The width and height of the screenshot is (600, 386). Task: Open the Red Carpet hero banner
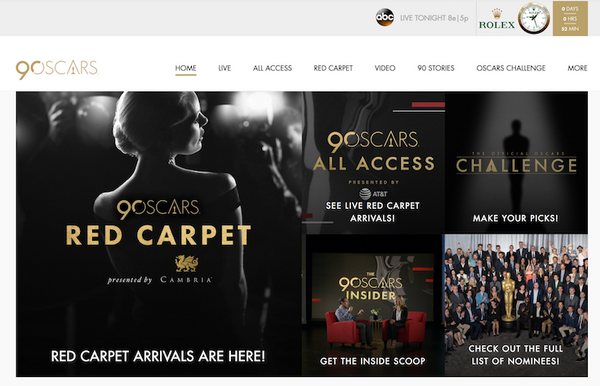click(159, 234)
